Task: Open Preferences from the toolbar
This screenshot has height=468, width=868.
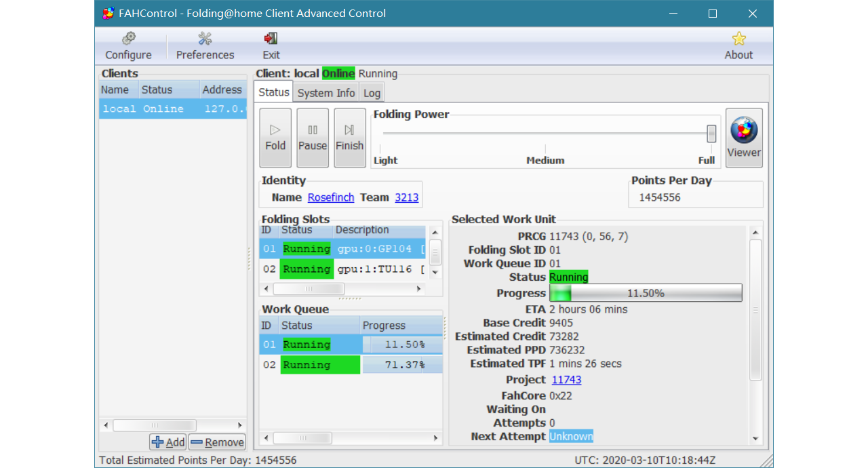Action: (x=205, y=46)
